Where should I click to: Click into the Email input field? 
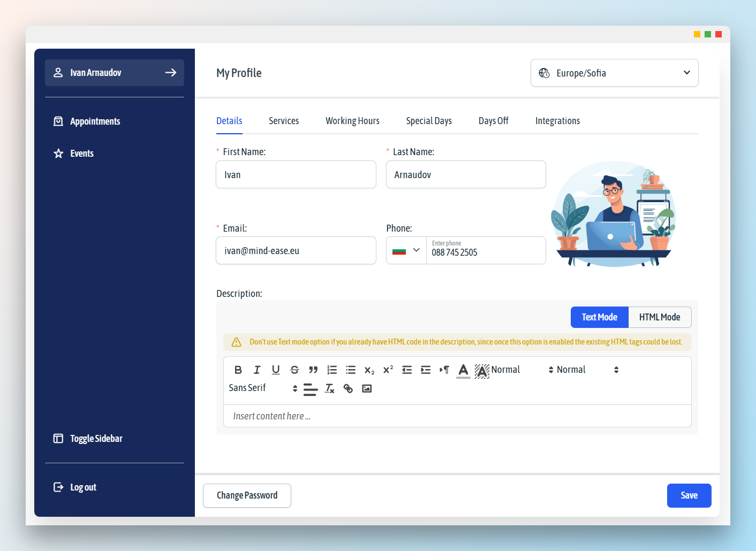click(x=296, y=250)
